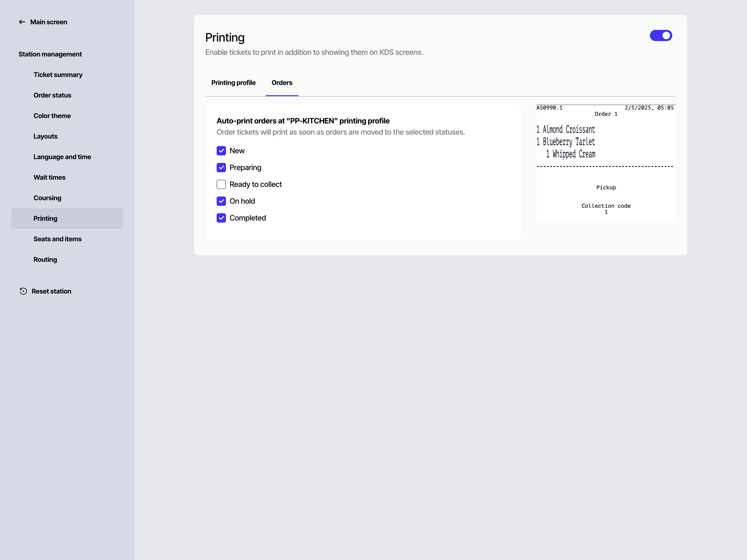The width and height of the screenshot is (747, 560).
Task: Open the Order status section
Action: tap(52, 95)
